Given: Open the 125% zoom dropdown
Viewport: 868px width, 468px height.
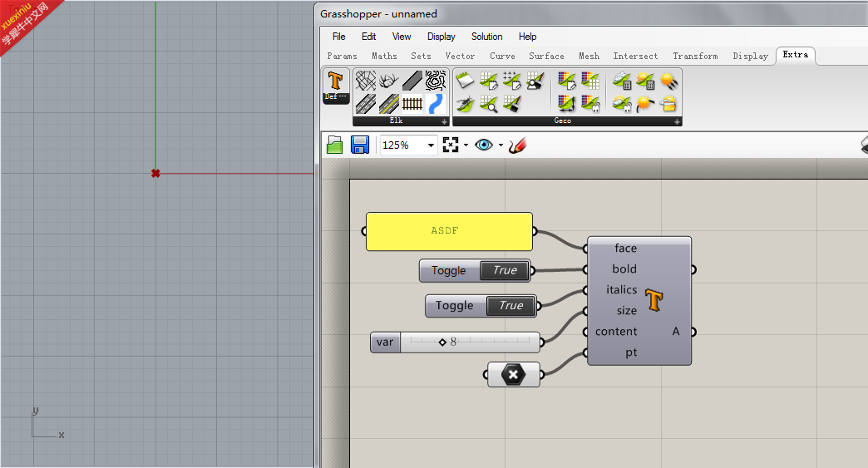Looking at the screenshot, I should click(431, 145).
